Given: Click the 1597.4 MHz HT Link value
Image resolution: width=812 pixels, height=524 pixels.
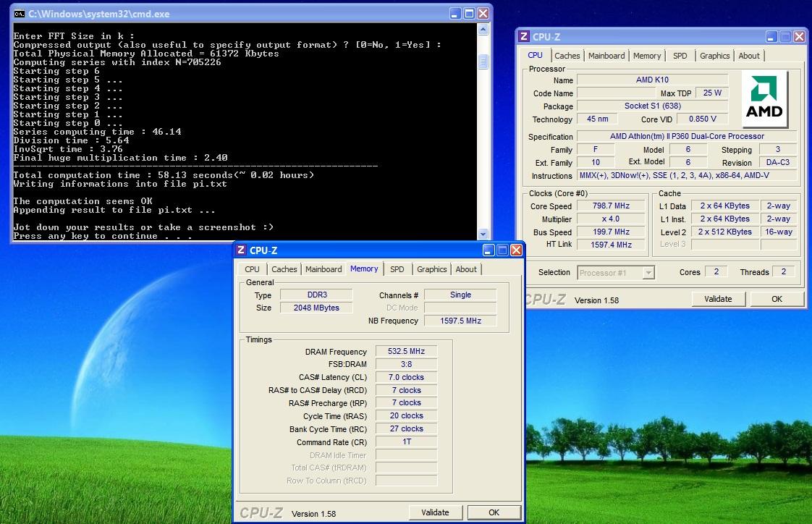Looking at the screenshot, I should (611, 245).
